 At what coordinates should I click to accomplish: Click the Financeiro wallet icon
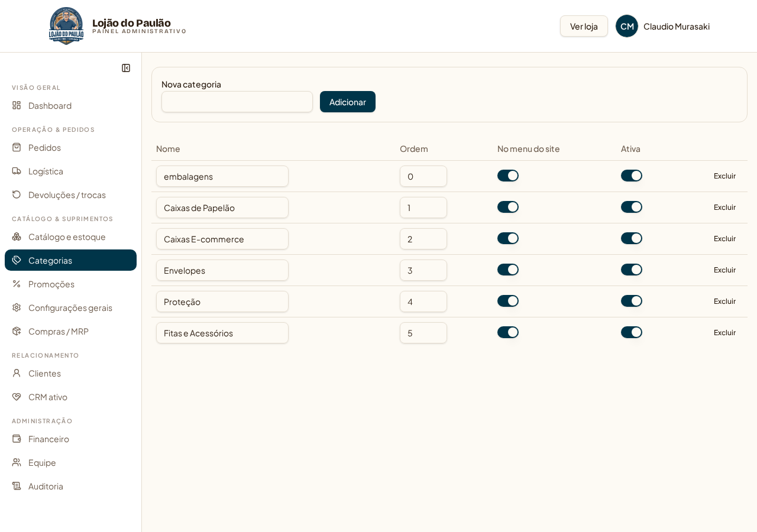(x=17, y=439)
